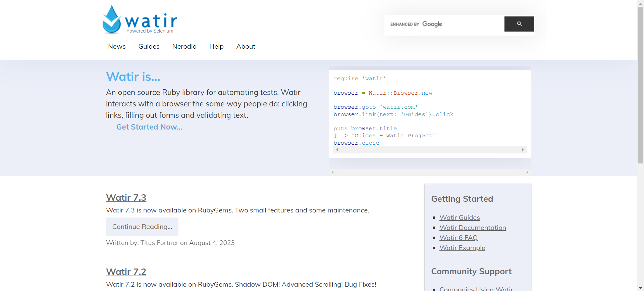Open the Guides menu item
Image resolution: width=644 pixels, height=291 pixels.
pyautogui.click(x=149, y=46)
